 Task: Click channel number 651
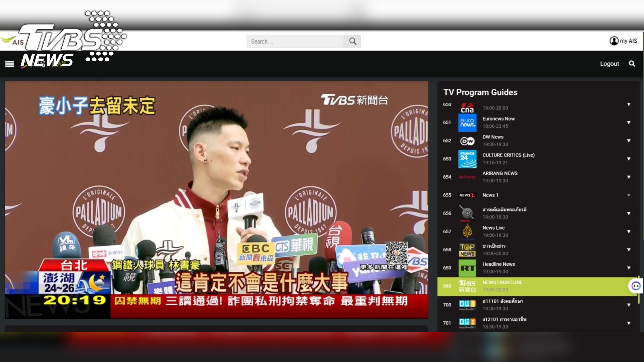click(x=447, y=123)
